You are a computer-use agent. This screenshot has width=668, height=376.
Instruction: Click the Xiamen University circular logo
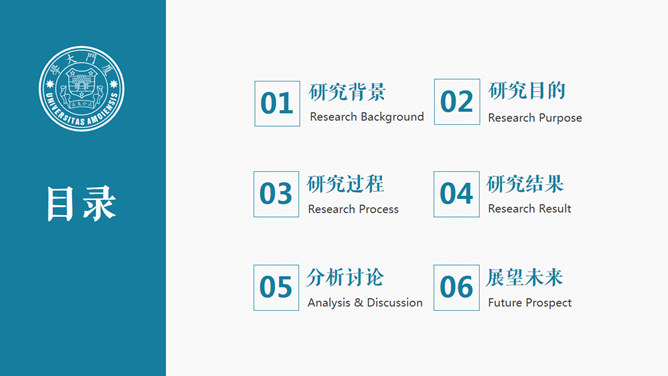[82, 89]
